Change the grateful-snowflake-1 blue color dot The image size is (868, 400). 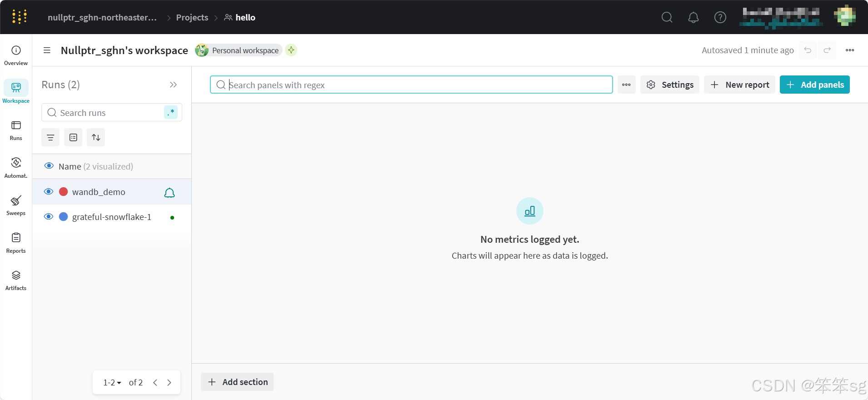pyautogui.click(x=64, y=216)
